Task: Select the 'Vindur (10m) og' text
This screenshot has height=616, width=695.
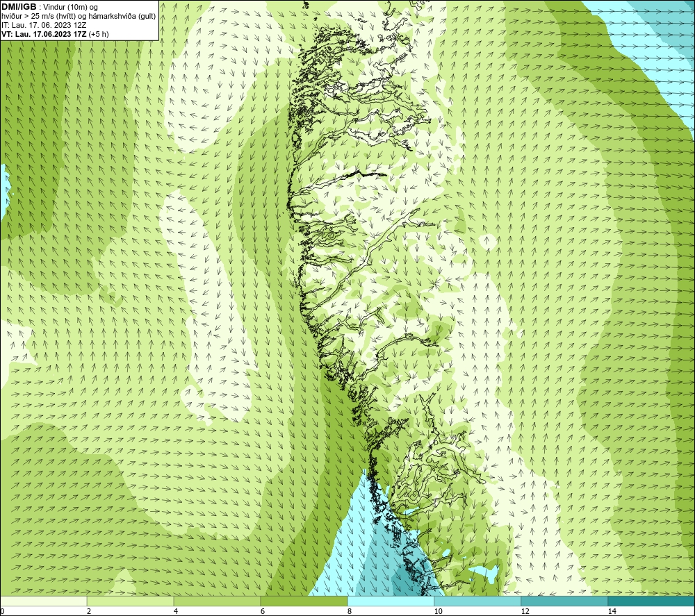Action: click(x=72, y=7)
